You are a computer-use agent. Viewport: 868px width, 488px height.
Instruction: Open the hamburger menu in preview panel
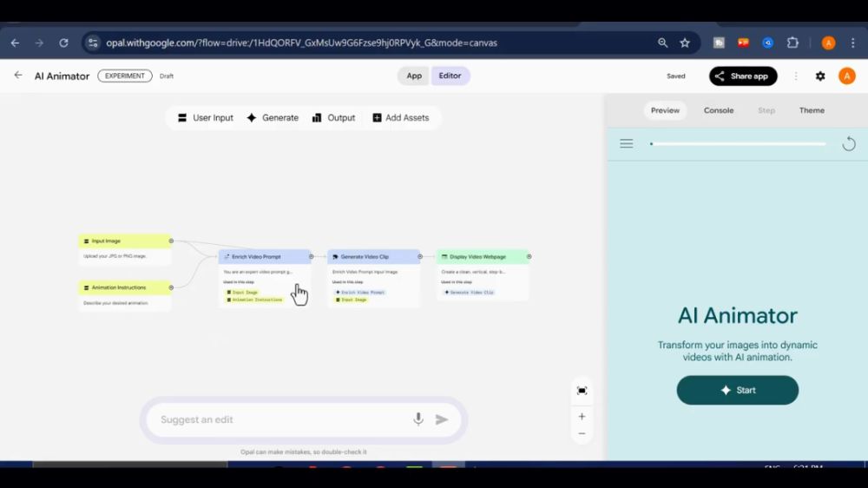(626, 144)
